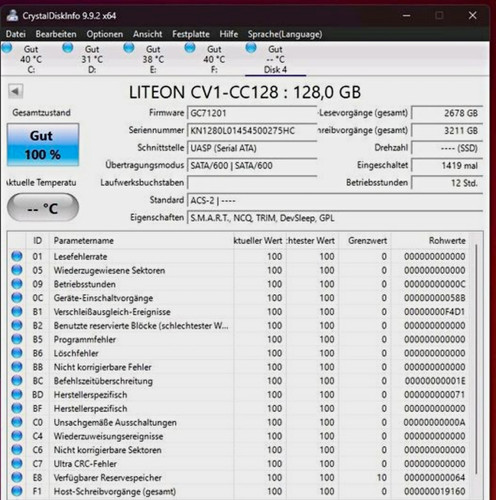Switch to drive C: disk tab

tap(31, 59)
